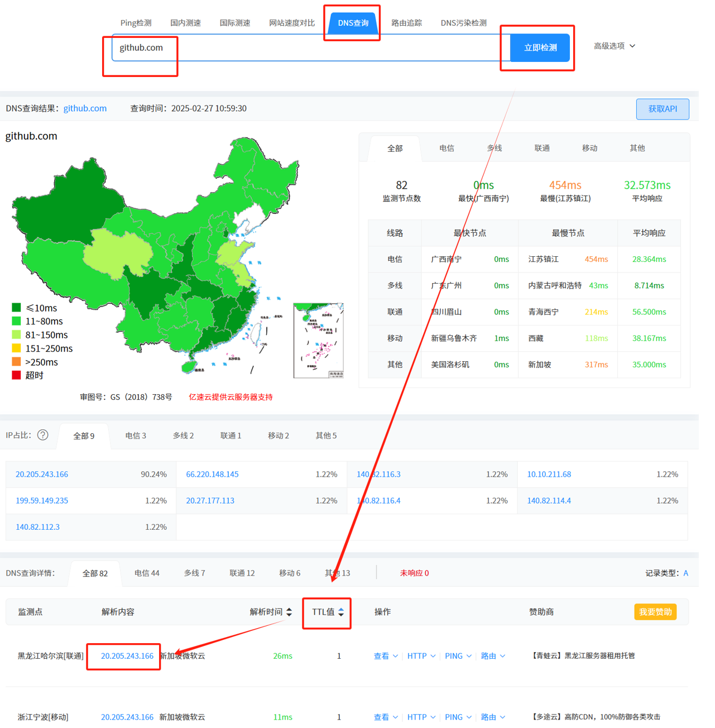Open IP link 140.82.116.3
Screen dimensions: 715x728
(378, 474)
